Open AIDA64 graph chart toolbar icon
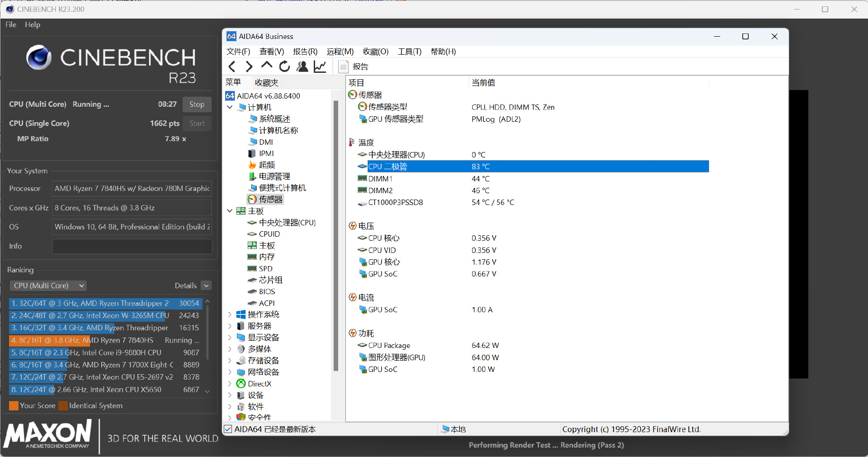Viewport: 868px width, 457px height. (x=320, y=67)
